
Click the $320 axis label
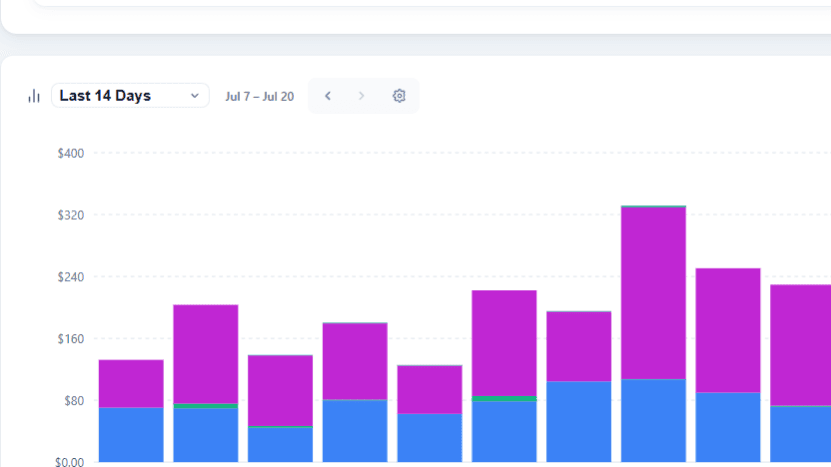(x=71, y=215)
